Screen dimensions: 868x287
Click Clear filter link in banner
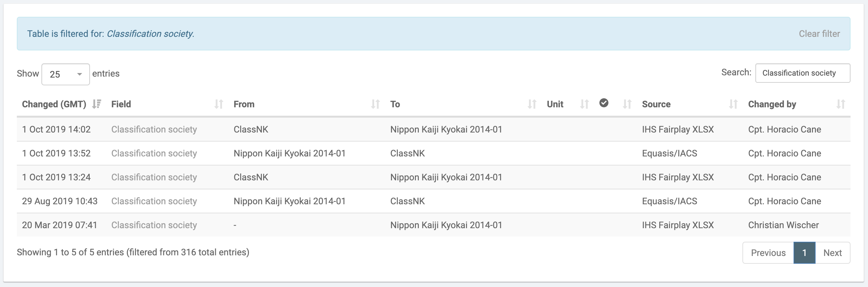(819, 34)
